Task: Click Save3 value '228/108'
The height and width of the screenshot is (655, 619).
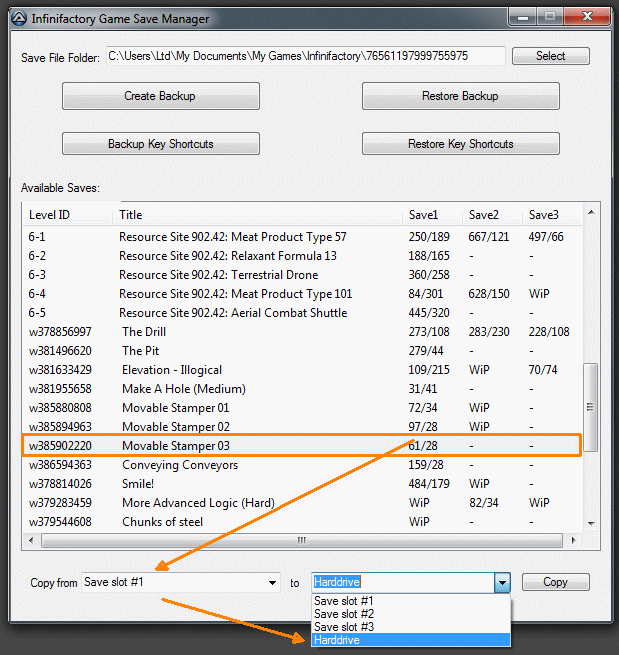Action: (x=549, y=332)
